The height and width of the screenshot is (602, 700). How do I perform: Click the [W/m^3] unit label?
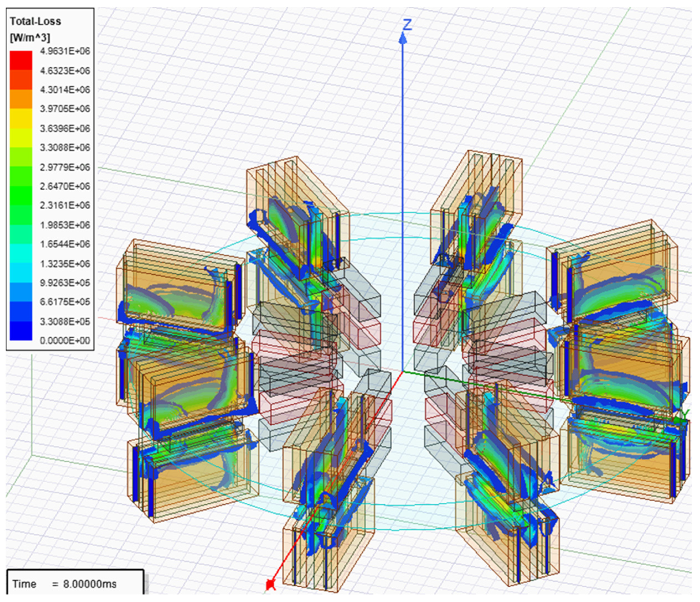pyautogui.click(x=30, y=37)
